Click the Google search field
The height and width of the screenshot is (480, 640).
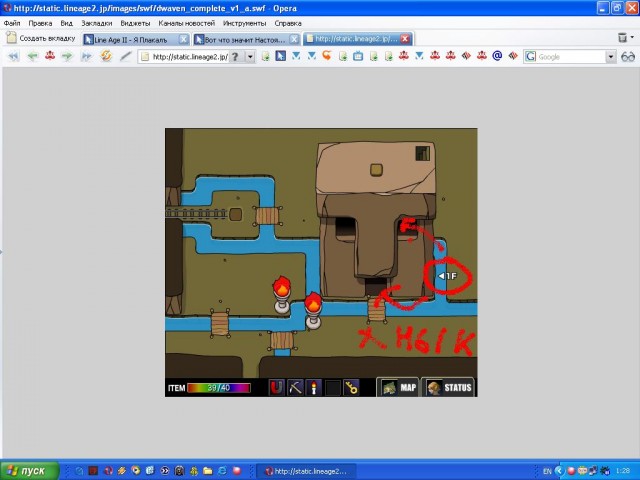click(x=570, y=57)
